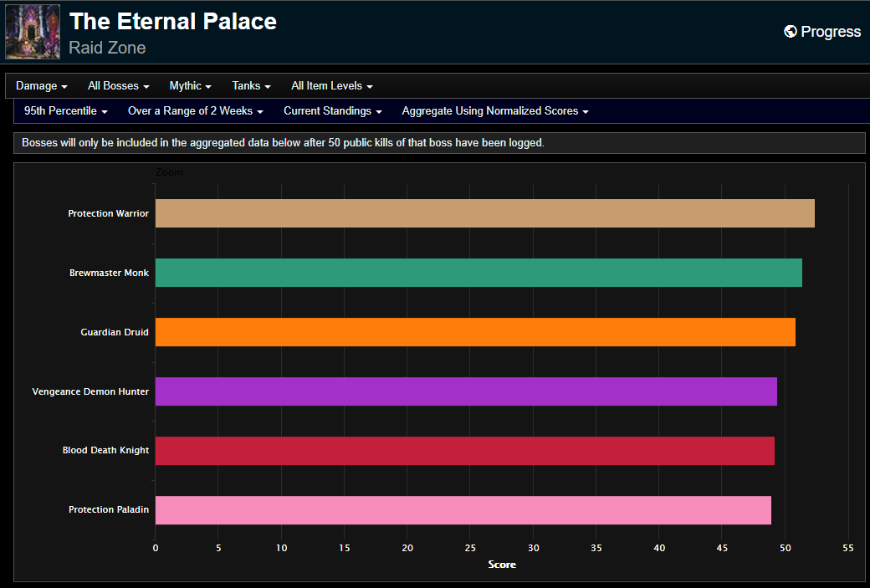Click the Vengeance Demon Hunter label
Screen dimensions: 870x588
90,391
